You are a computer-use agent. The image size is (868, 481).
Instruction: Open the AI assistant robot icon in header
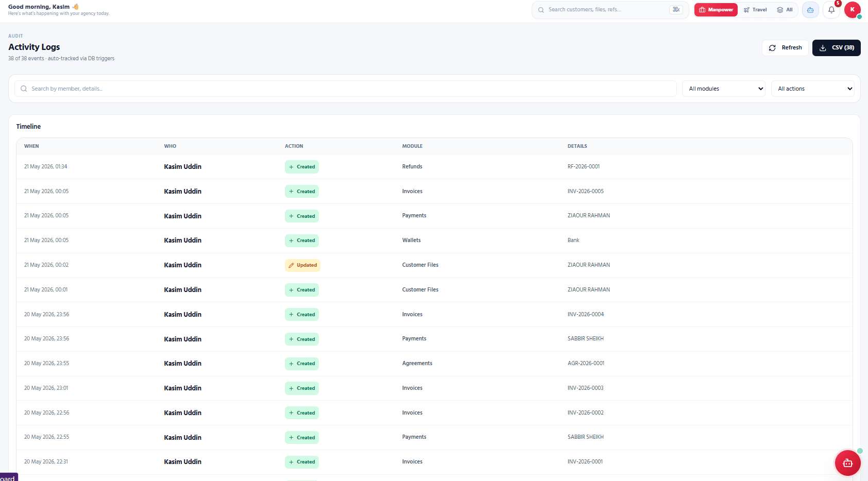tap(810, 10)
